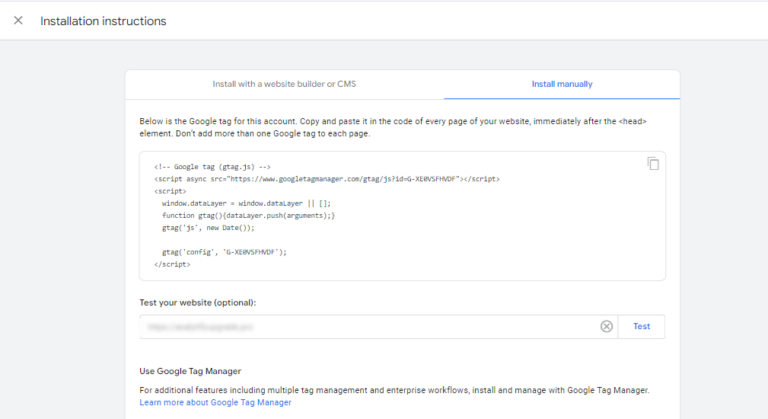The width and height of the screenshot is (768, 419).
Task: Click the function gtag() code line
Action: (x=248, y=216)
